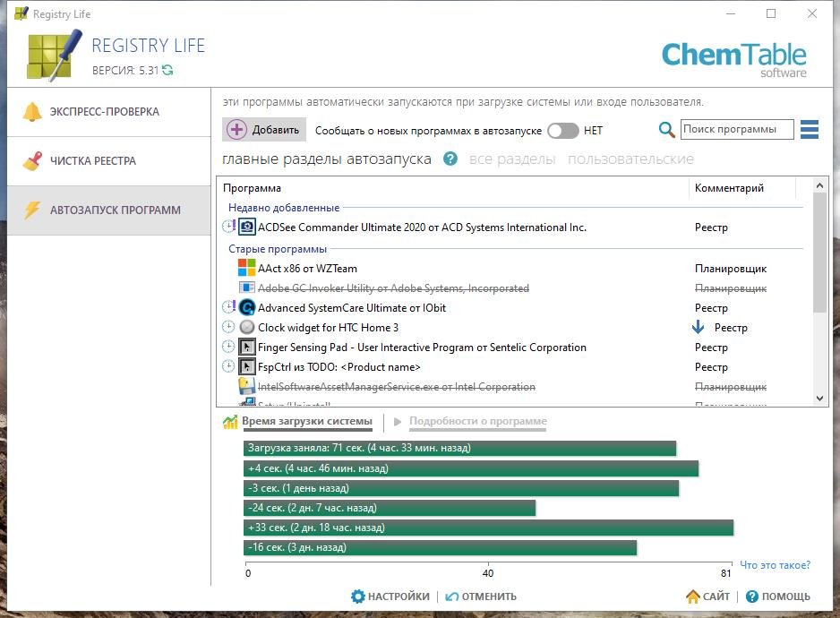Open the Помощь help link
Image resolution: width=840 pixels, height=618 pixels.
pyautogui.click(x=778, y=597)
